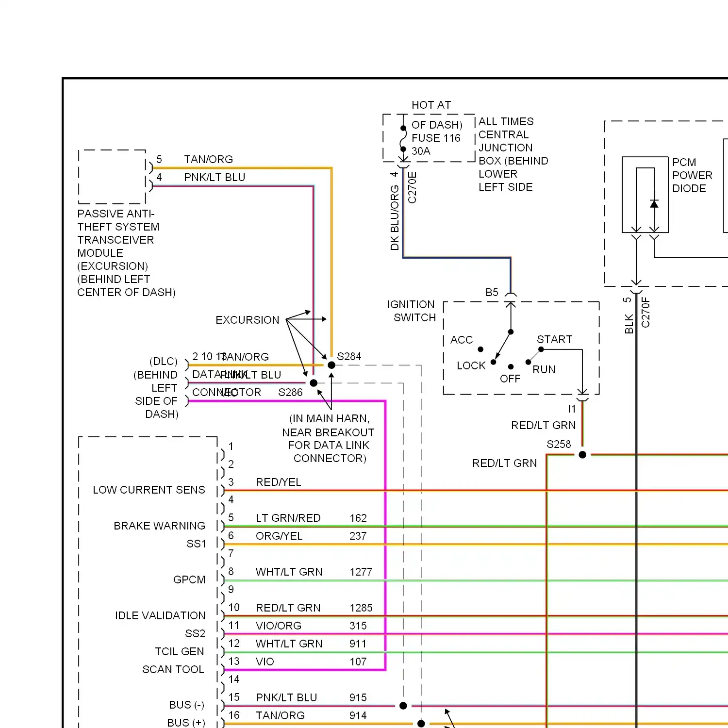Select PASSIVE ANTI-THEFT module description
728x728 pixels.
[x=126, y=253]
